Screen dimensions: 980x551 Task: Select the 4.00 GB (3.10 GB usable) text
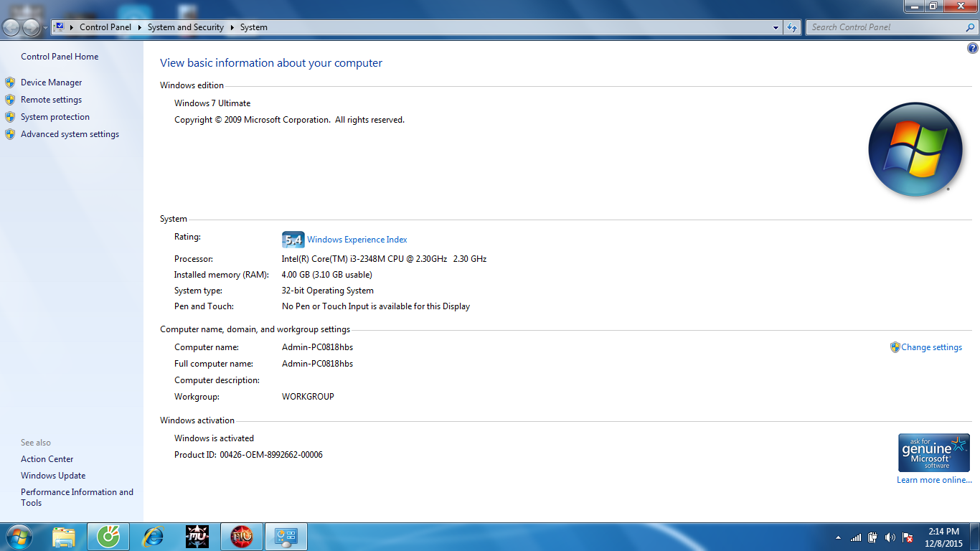click(x=327, y=275)
